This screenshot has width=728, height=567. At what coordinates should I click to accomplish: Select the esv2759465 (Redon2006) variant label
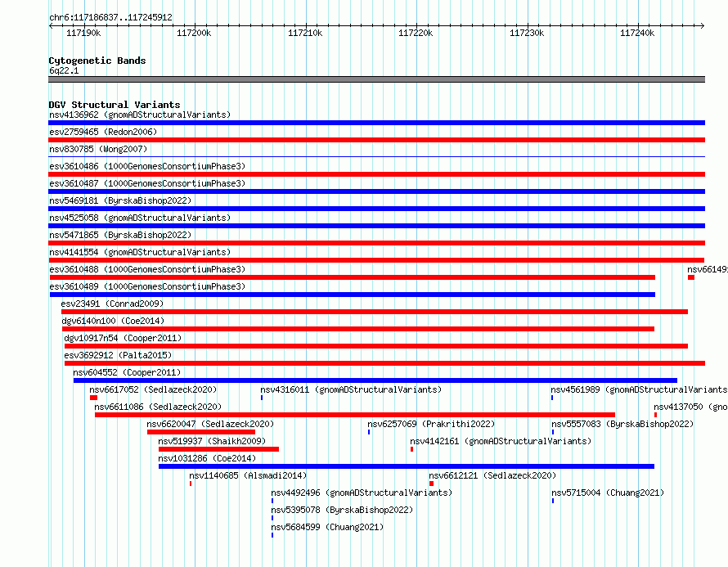pyautogui.click(x=103, y=132)
